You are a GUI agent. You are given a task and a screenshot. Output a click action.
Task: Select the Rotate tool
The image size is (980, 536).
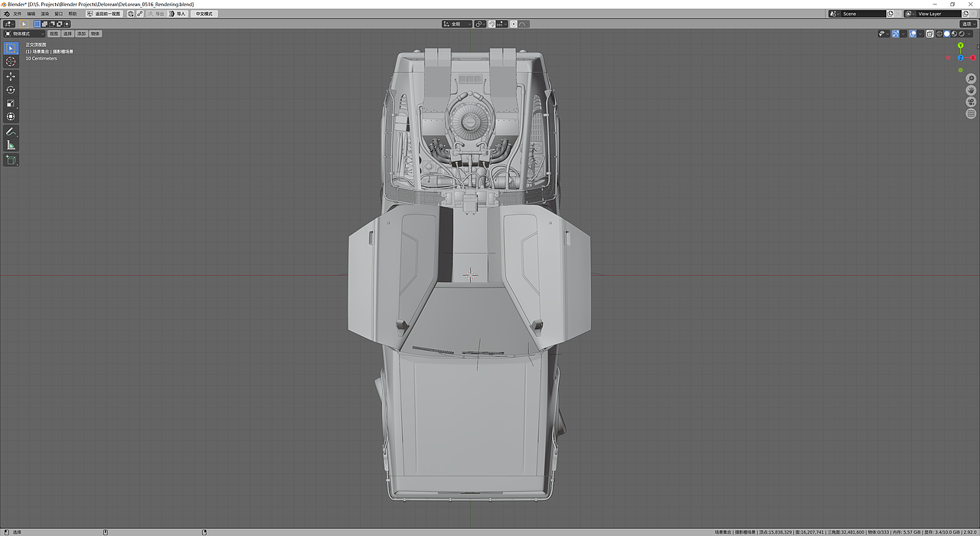(x=10, y=89)
